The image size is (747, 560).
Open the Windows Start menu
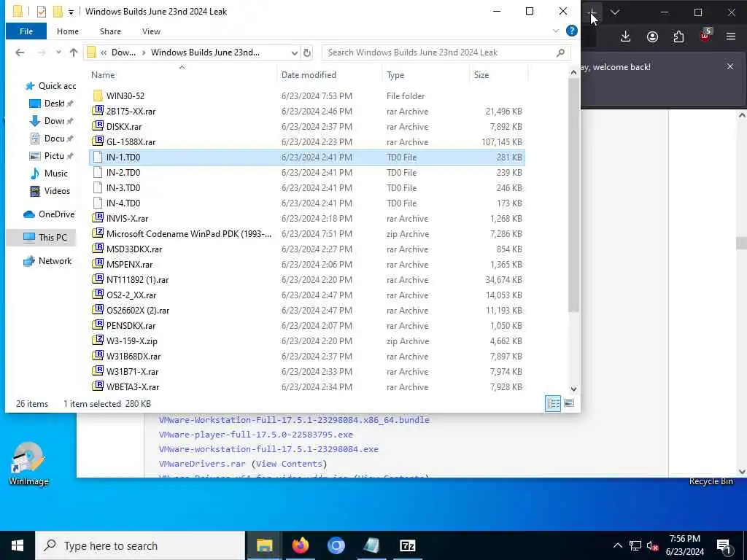click(18, 545)
